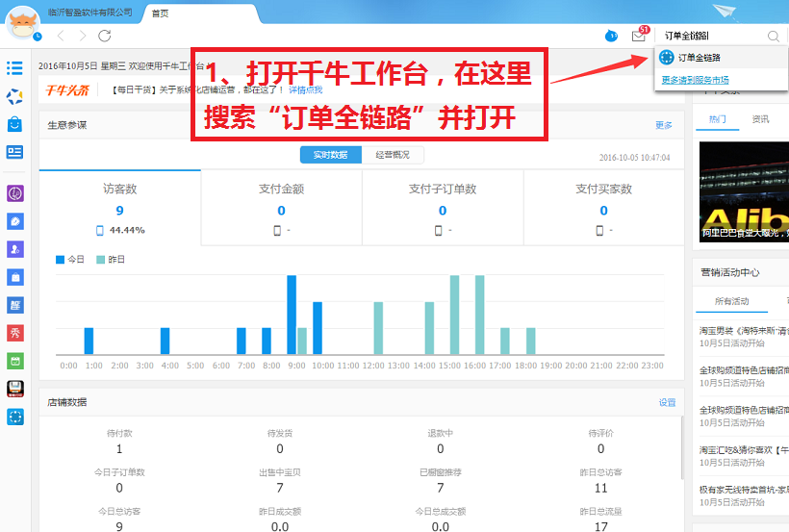Viewport: 789px width, 532px height.
Task: Click the colorful star sidebar icon
Action: [14, 96]
